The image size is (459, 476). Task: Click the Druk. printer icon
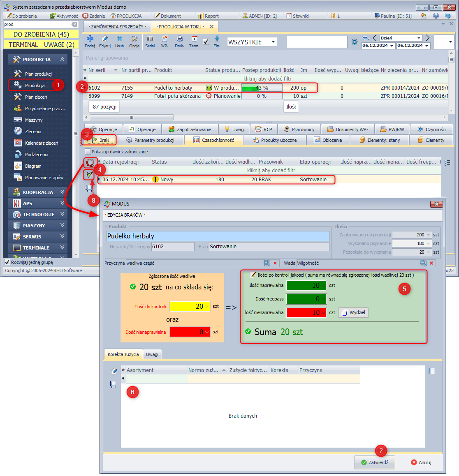(179, 39)
